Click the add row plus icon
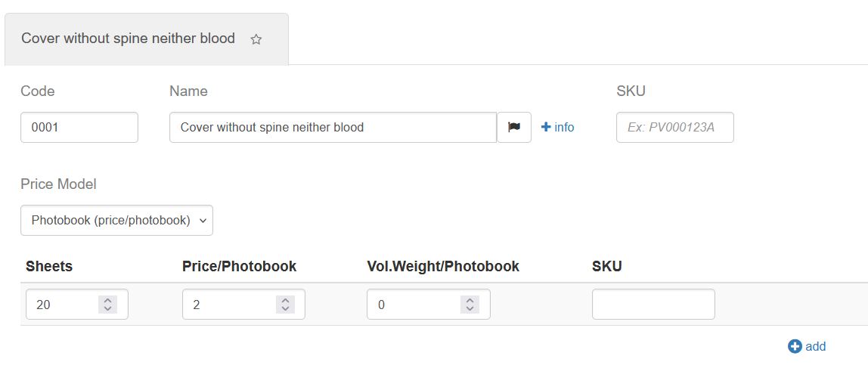This screenshot has height=365, width=868. click(x=795, y=346)
